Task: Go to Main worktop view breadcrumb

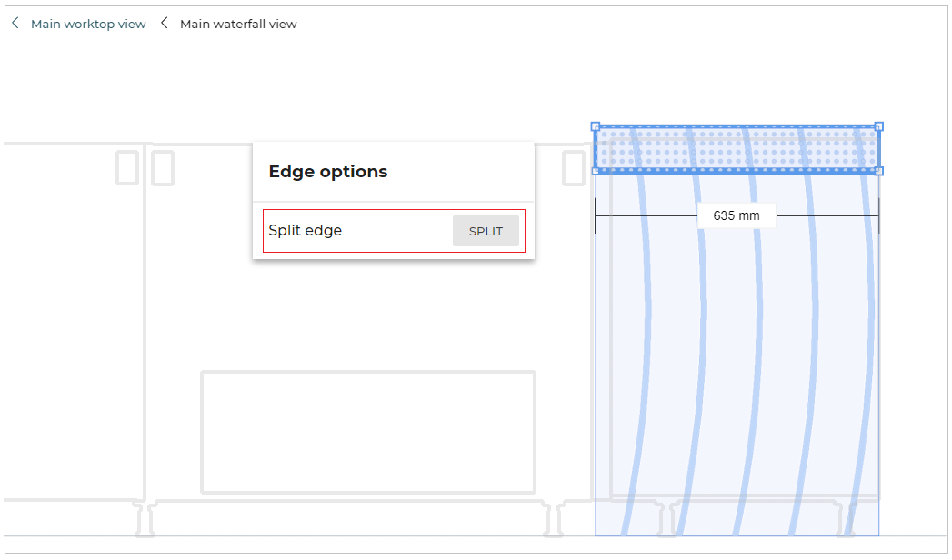Action: tap(88, 25)
